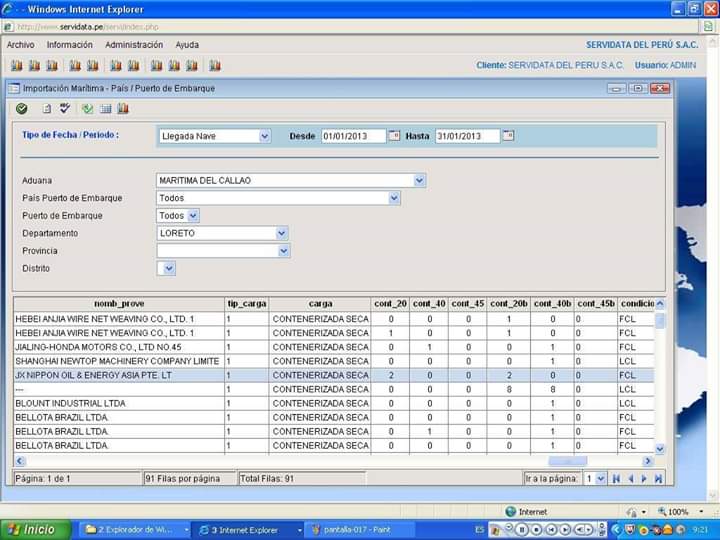Click the horizontal scrollbar thumb of the table
The width and height of the screenshot is (720, 540).
click(568, 461)
